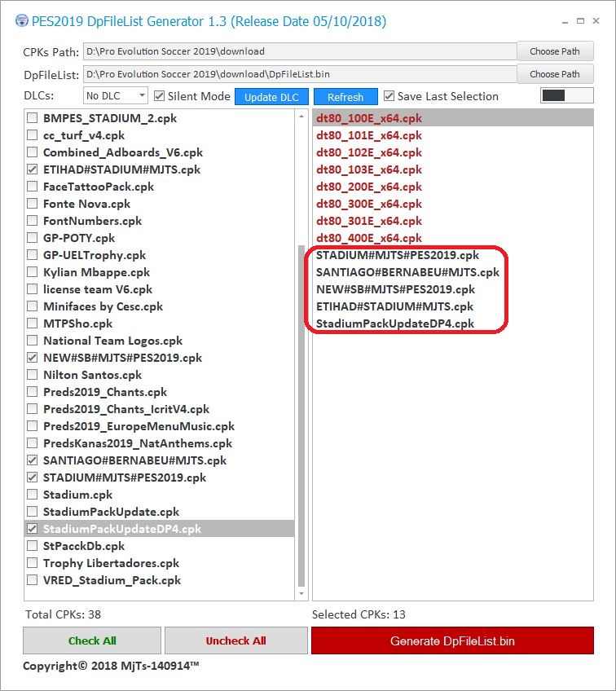Check VRED_Stadium_Pack.cpk checkbox

tap(32, 580)
